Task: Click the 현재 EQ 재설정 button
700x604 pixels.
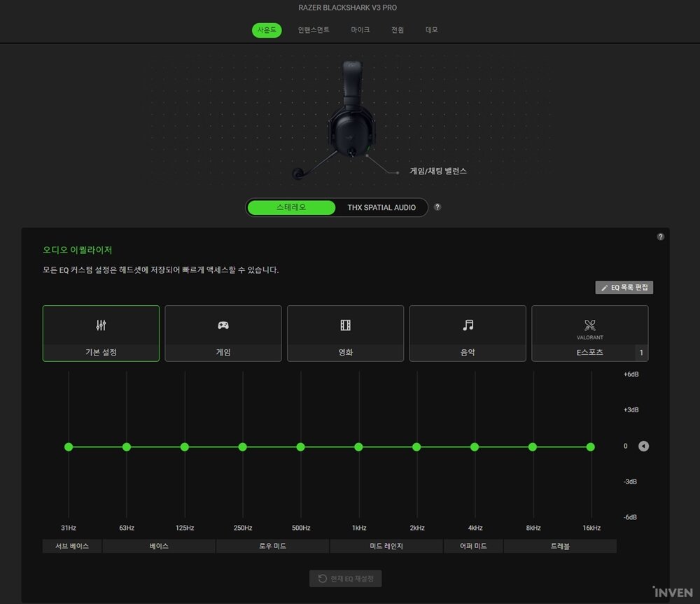Action: pos(346,579)
